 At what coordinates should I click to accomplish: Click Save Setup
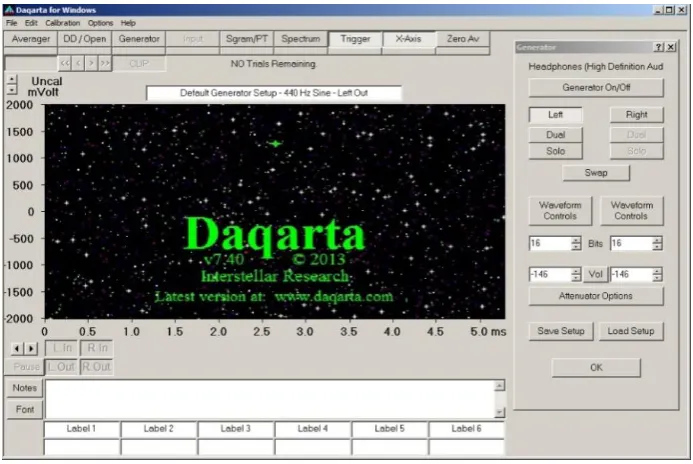(x=560, y=331)
